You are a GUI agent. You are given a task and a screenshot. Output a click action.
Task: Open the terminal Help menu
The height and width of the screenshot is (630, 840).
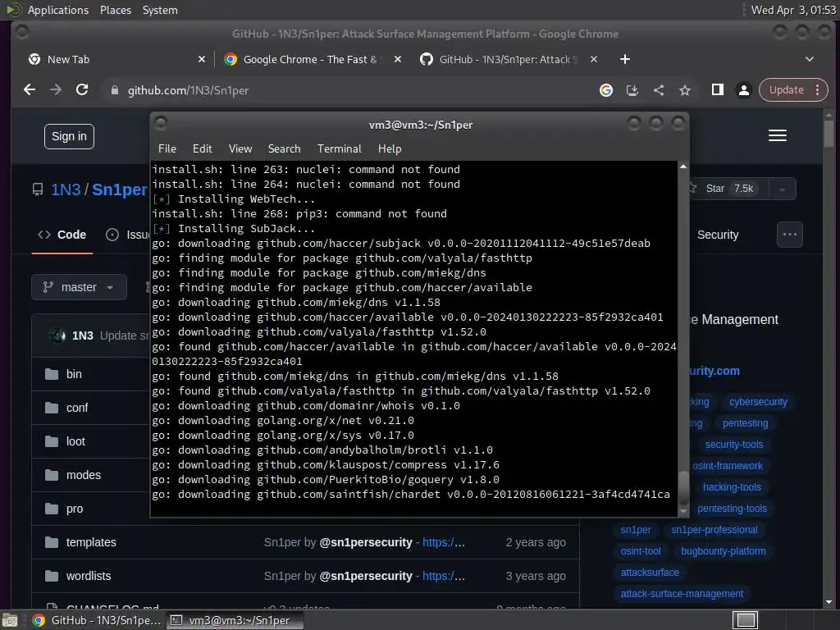[x=390, y=149]
